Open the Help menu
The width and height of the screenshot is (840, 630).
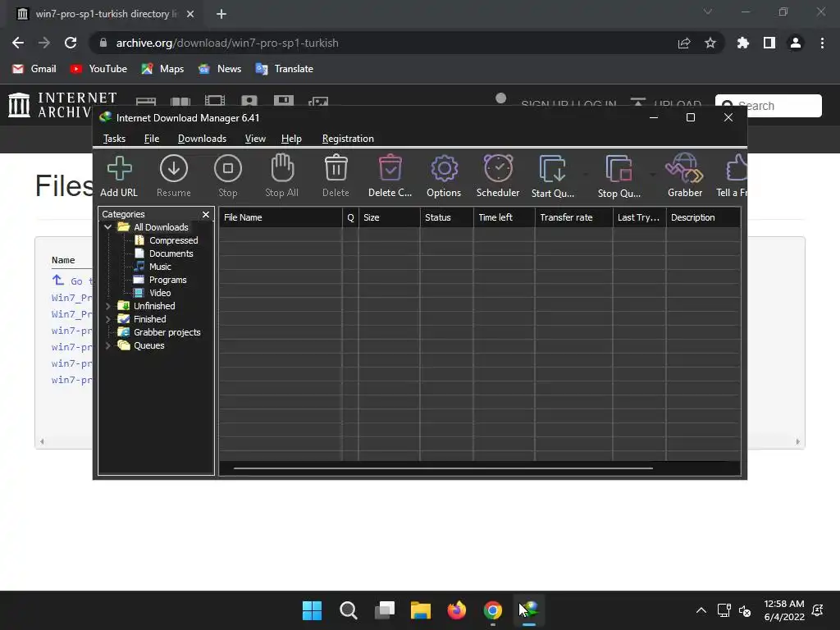point(291,139)
